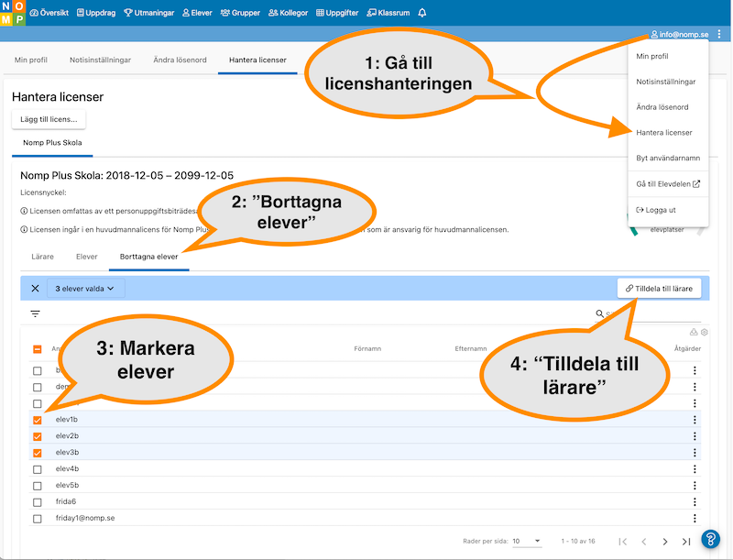Clear selection with the X icon
This screenshot has height=560, width=733.
point(35,289)
